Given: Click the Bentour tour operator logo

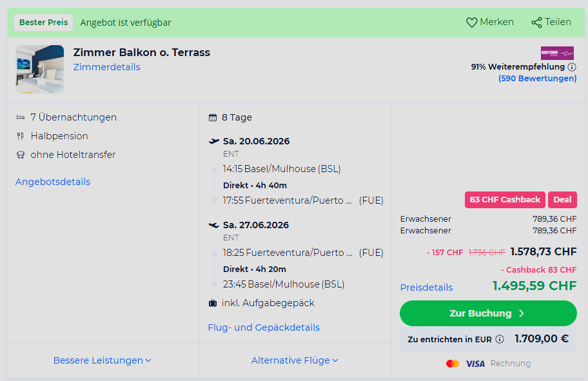Looking at the screenshot, I should pyautogui.click(x=557, y=53).
